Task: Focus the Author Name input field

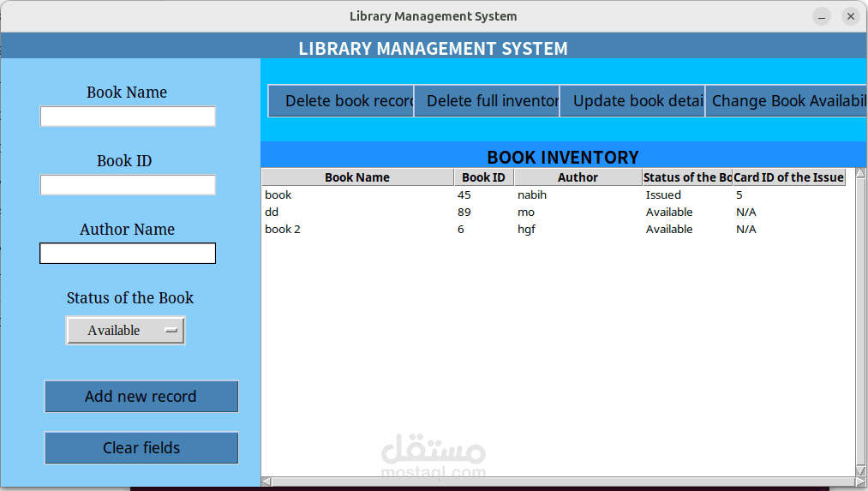Action: [x=128, y=253]
